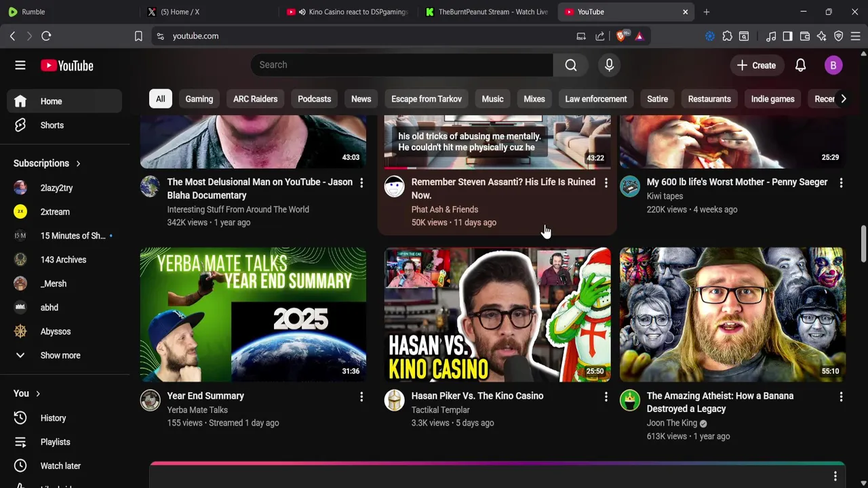Select the Podcasts filter chip
The width and height of the screenshot is (868, 488).
[x=314, y=99]
